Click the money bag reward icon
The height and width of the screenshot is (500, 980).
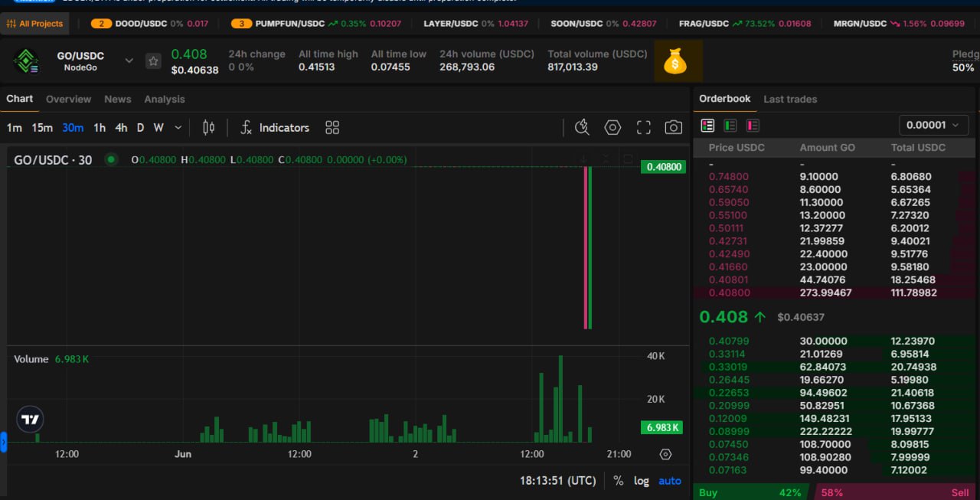coord(675,61)
